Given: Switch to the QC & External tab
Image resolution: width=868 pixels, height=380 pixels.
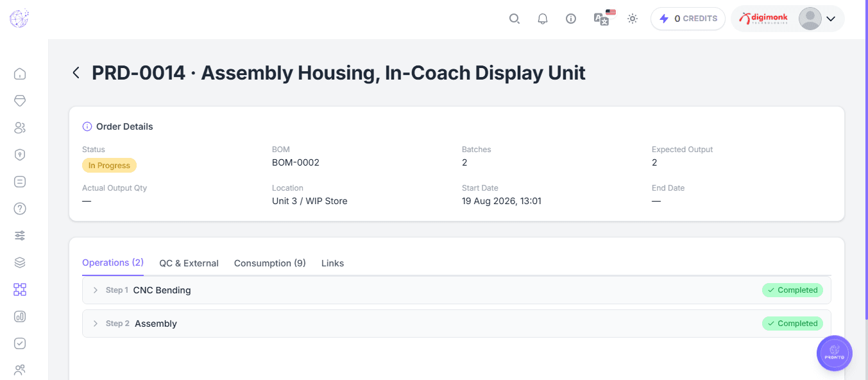Looking at the screenshot, I should (189, 263).
